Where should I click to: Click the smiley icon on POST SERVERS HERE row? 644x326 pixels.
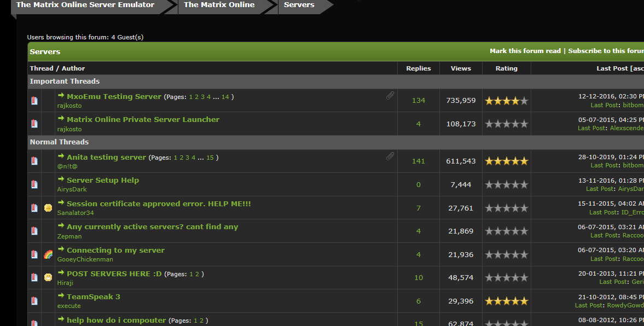tap(48, 277)
